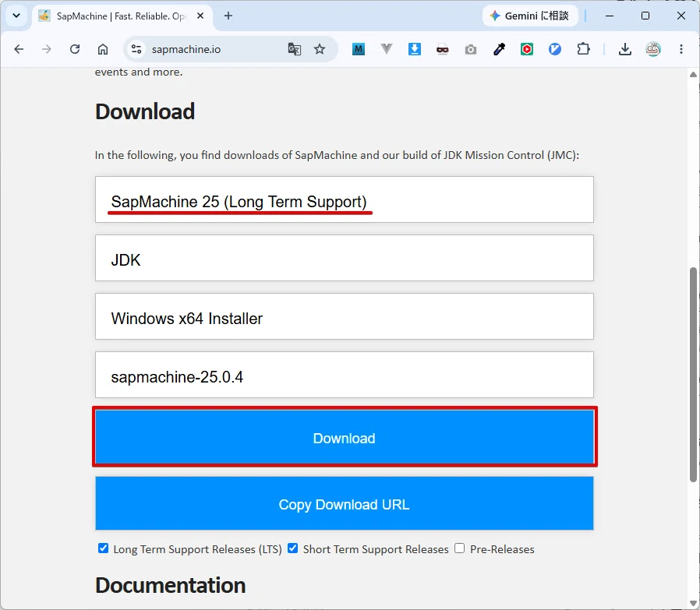Close the SapMachine tab
The width and height of the screenshot is (700, 610).
(x=200, y=16)
